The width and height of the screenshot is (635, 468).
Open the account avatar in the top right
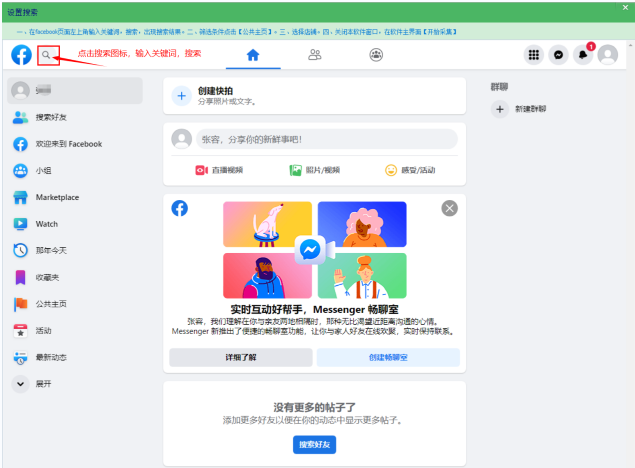click(608, 55)
